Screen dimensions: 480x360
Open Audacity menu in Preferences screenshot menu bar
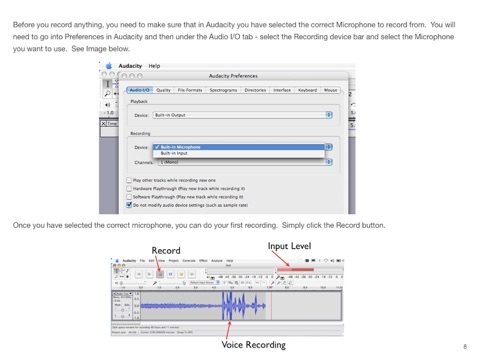(130, 66)
